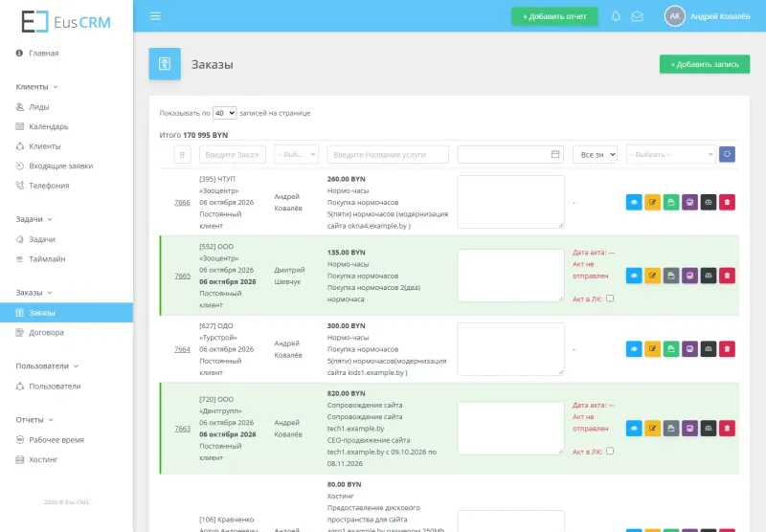This screenshot has height=532, width=766.
Task: Toggle the hamburger sidebar menu icon
Action: (x=155, y=16)
